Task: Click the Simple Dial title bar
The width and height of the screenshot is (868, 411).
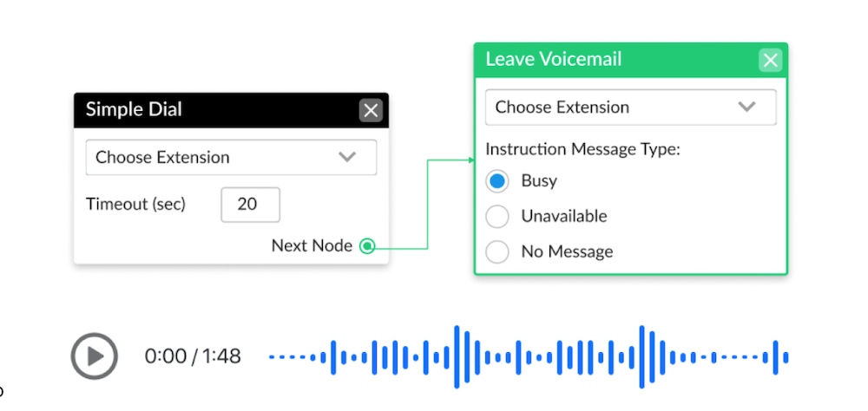Action: pyautogui.click(x=231, y=110)
